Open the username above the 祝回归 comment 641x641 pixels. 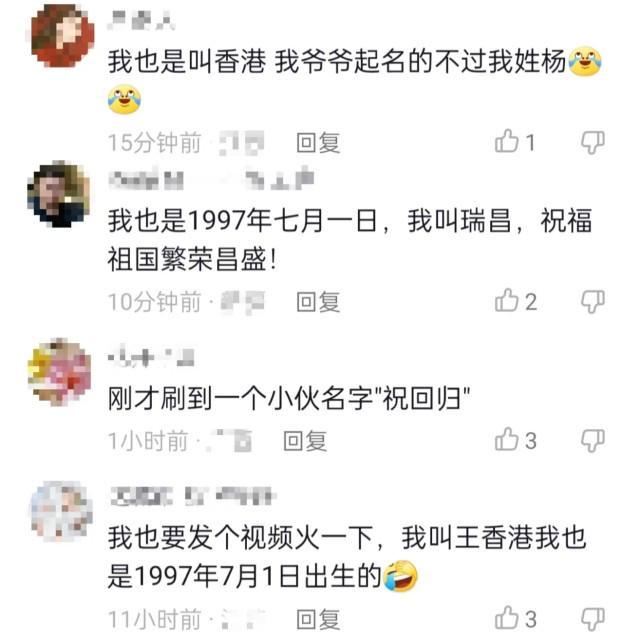(151, 358)
